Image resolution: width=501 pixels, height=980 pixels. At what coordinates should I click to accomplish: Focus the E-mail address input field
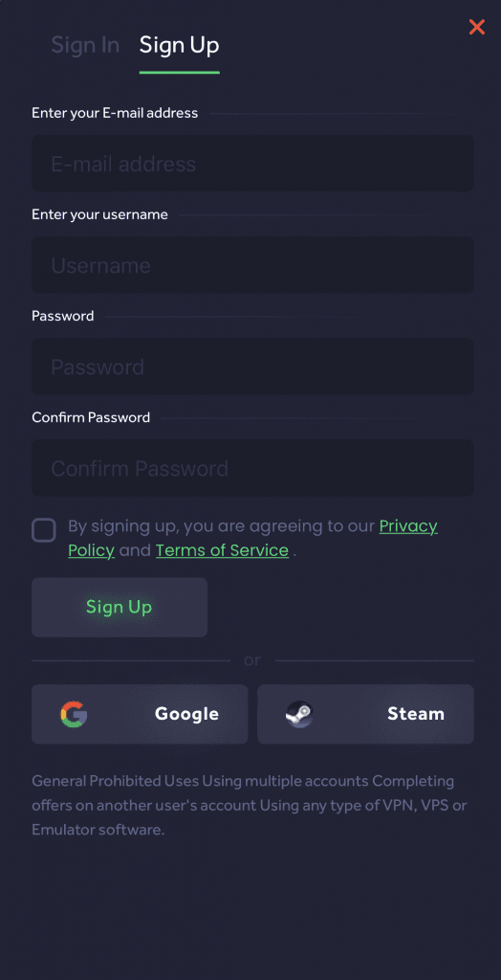pyautogui.click(x=252, y=163)
